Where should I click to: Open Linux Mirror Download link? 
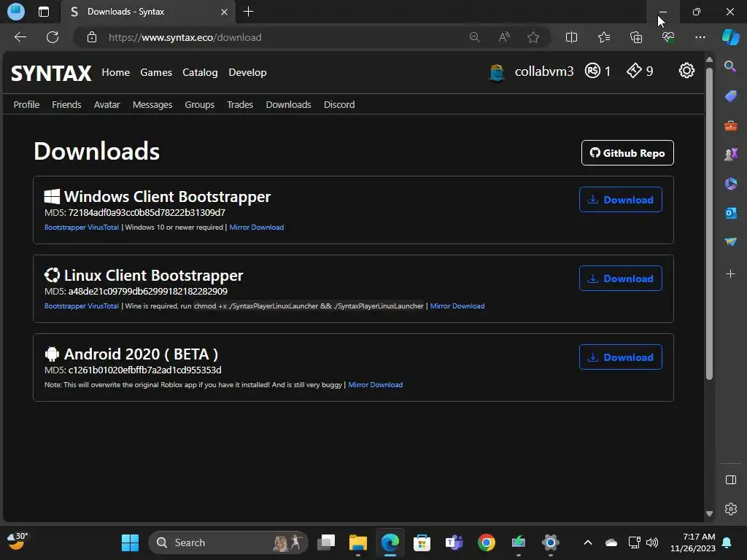457,306
